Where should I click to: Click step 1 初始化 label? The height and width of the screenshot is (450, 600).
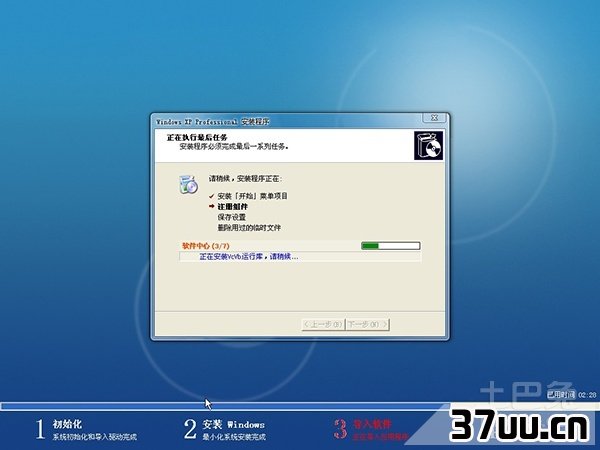point(67,424)
